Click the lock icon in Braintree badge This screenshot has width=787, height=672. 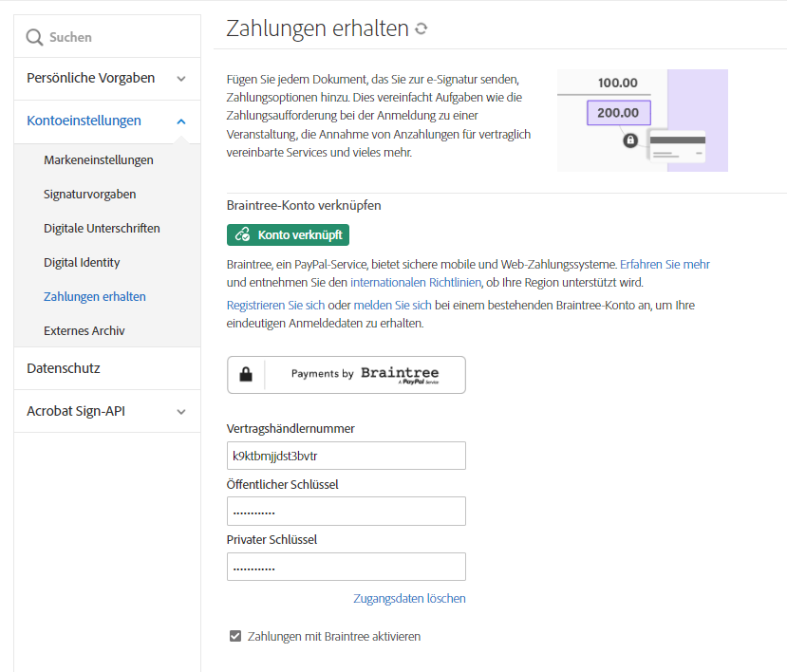pyautogui.click(x=246, y=374)
